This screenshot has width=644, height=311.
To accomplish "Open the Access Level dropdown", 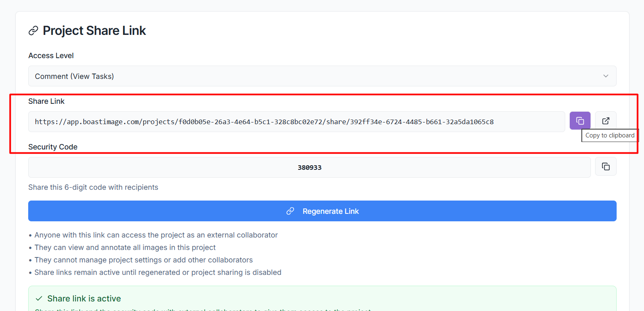I will coord(322,76).
